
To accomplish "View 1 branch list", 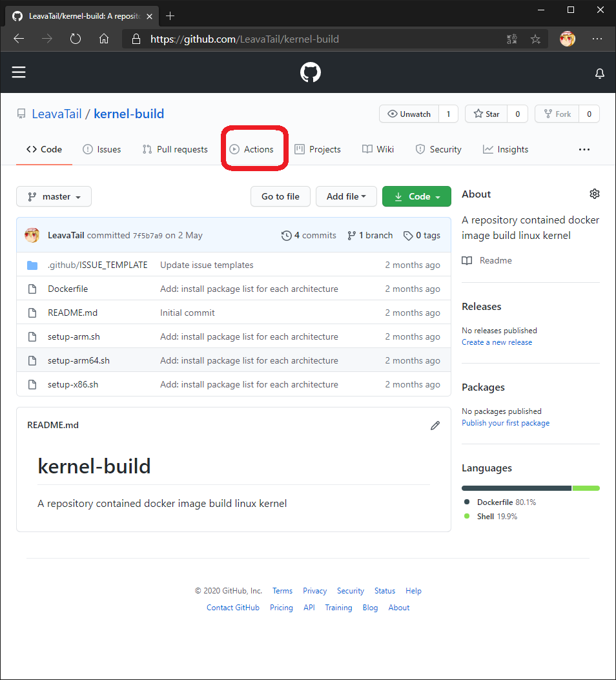I will (370, 235).
